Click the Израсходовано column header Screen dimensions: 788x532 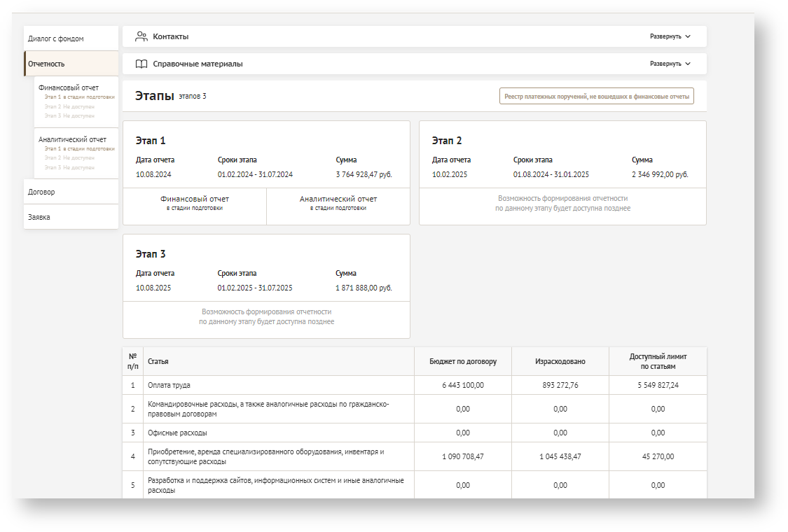[560, 361]
